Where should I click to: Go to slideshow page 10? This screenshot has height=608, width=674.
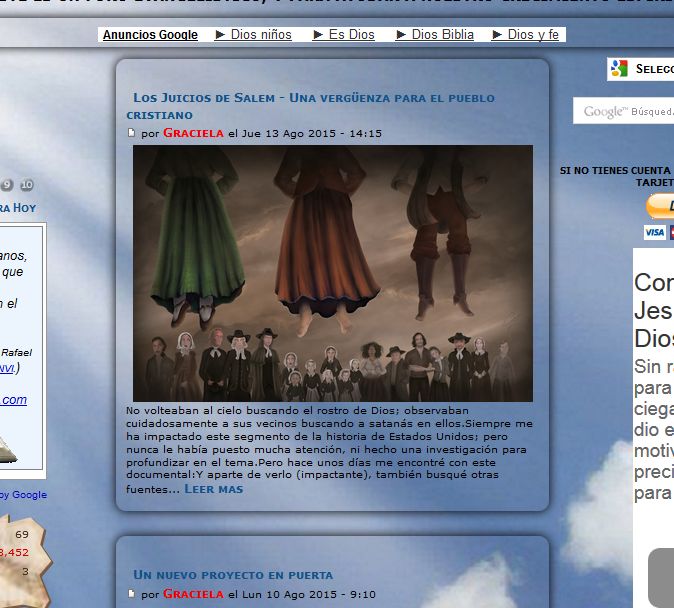tap(27, 185)
